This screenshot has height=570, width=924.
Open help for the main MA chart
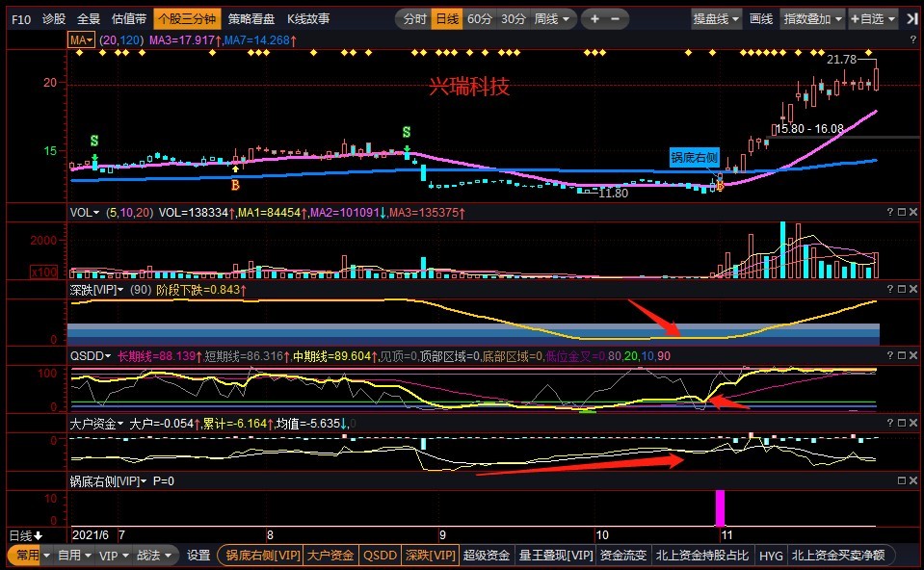coord(889,39)
